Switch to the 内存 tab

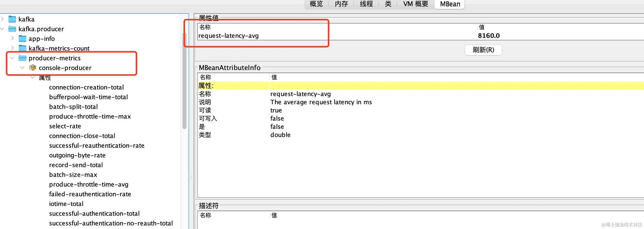pos(341,4)
